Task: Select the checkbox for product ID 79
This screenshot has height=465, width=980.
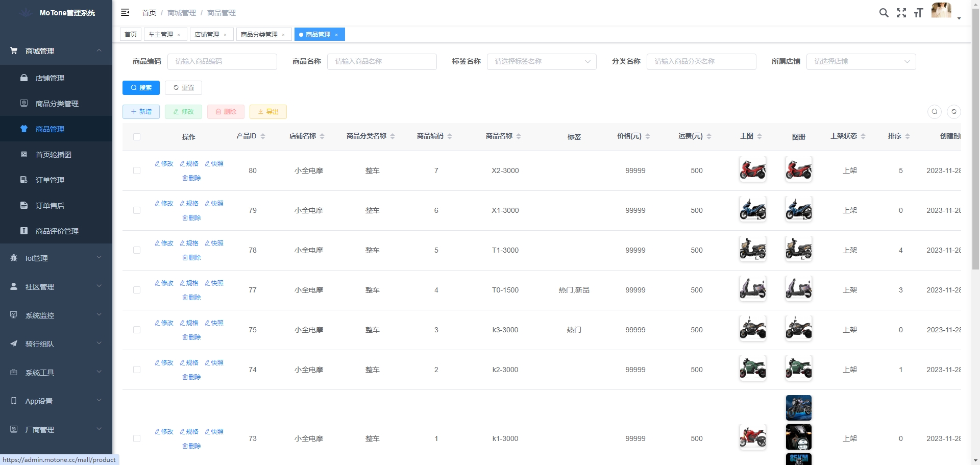Action: point(137,210)
